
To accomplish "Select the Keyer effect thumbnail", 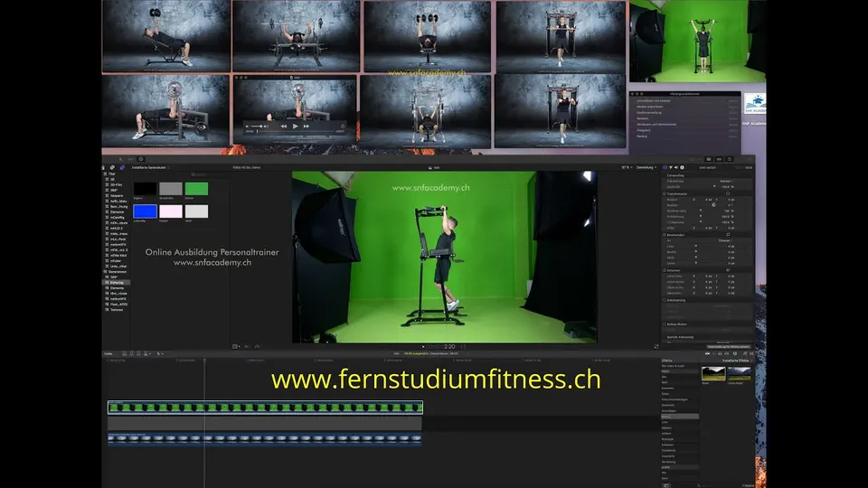I will point(713,373).
